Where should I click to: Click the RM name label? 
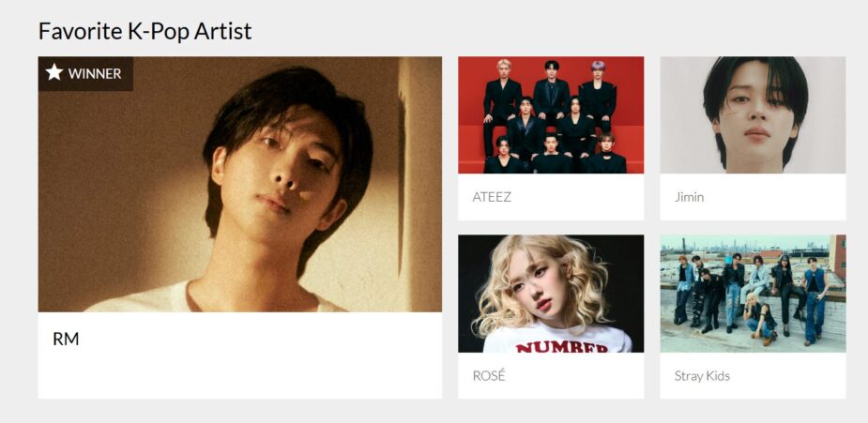pyautogui.click(x=66, y=339)
